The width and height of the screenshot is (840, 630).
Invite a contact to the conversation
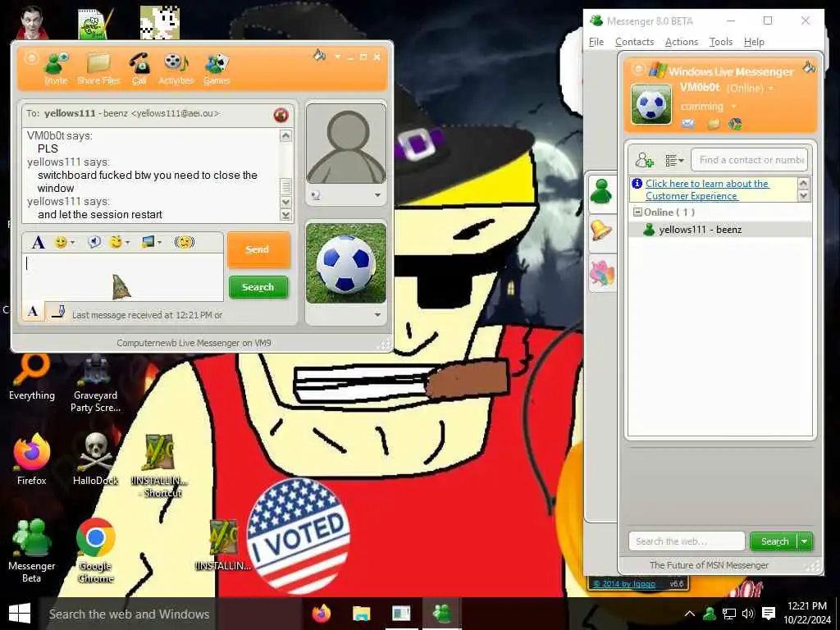pos(57,69)
